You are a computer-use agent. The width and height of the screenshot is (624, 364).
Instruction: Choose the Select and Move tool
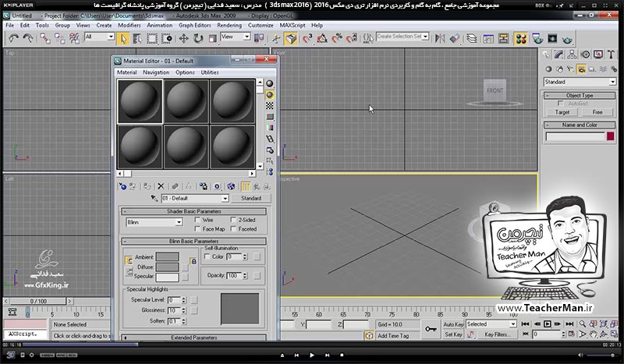click(x=183, y=39)
